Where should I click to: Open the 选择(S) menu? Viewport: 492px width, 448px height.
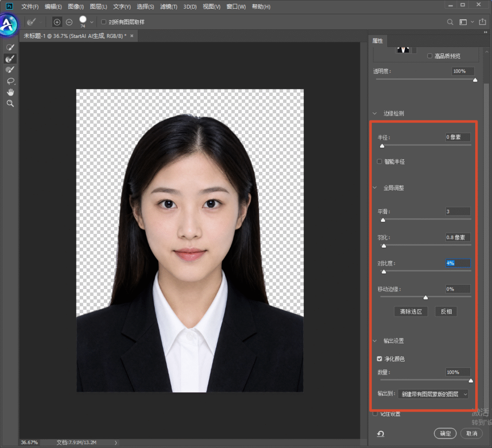tap(146, 7)
